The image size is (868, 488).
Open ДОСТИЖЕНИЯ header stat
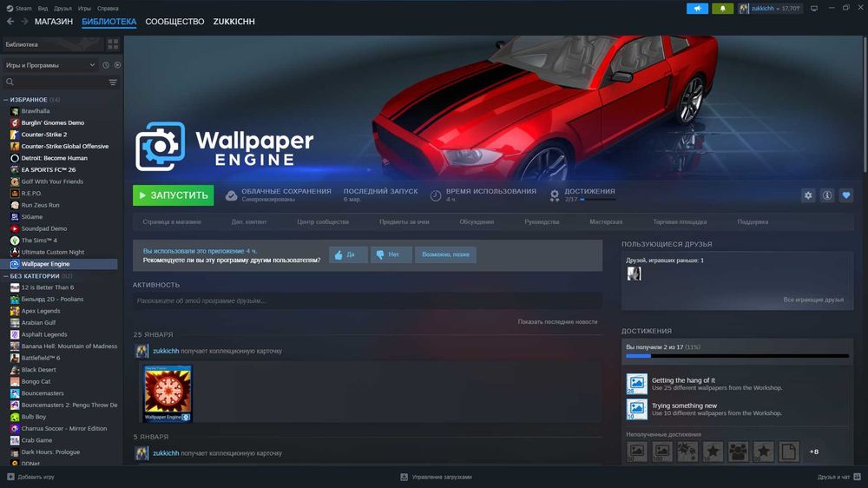582,195
